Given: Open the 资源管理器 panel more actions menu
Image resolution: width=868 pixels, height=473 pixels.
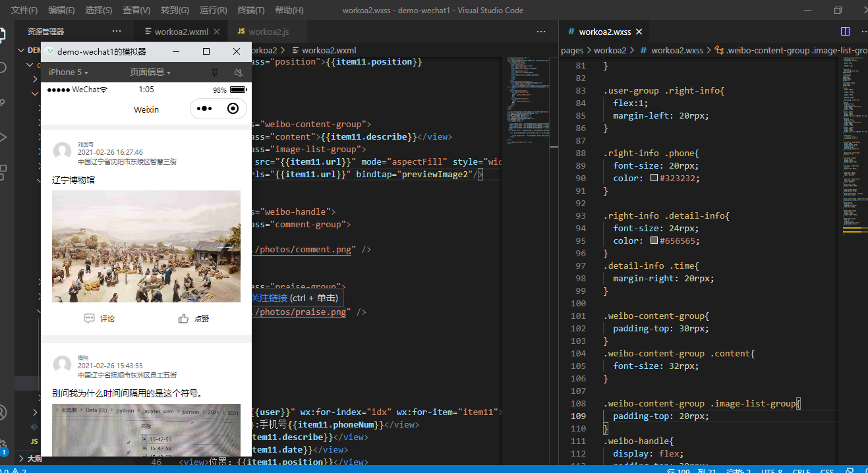Looking at the screenshot, I should click(x=117, y=31).
